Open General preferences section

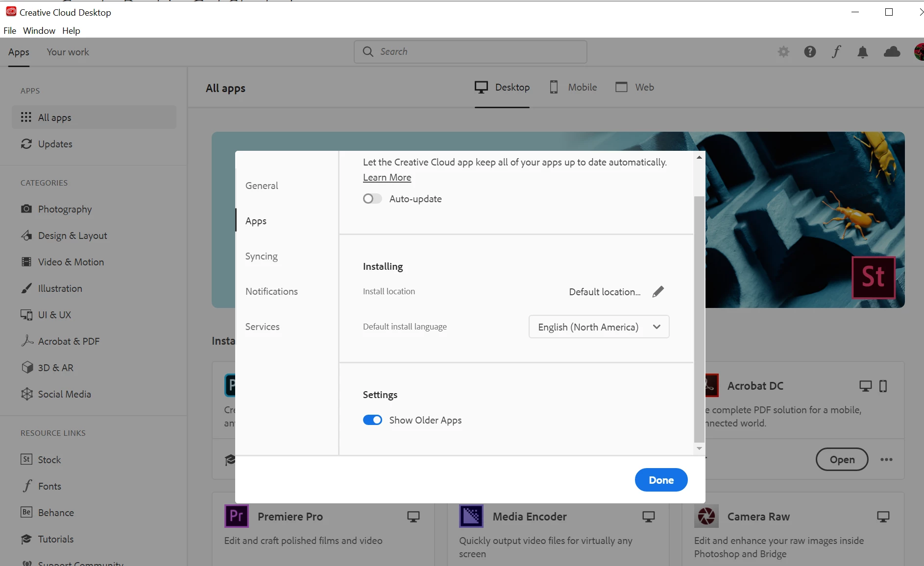pyautogui.click(x=262, y=186)
